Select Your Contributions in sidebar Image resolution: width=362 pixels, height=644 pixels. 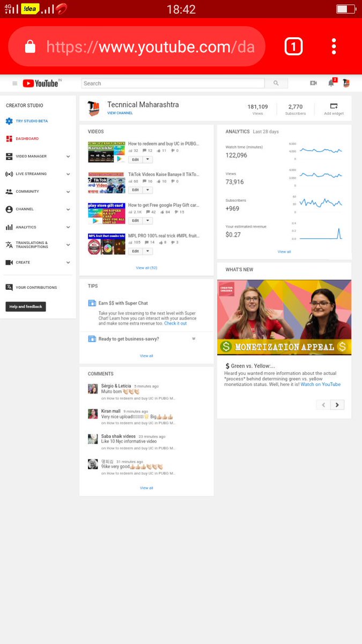pyautogui.click(x=36, y=288)
